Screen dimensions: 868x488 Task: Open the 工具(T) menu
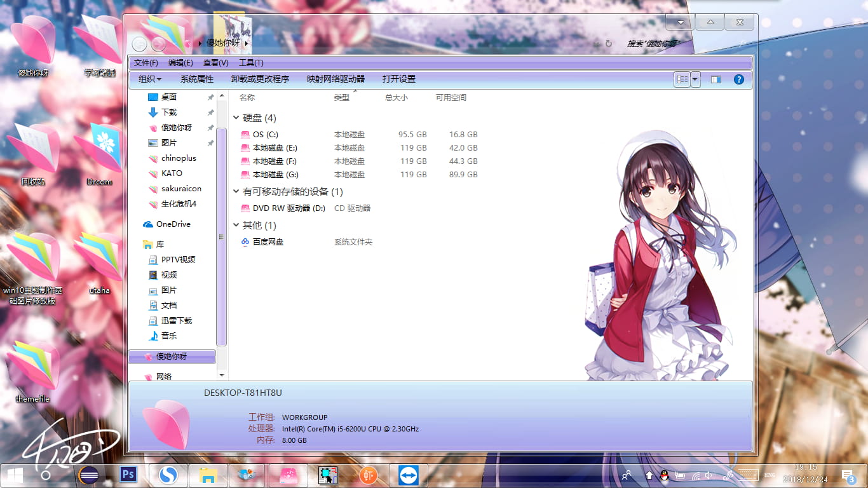point(250,62)
